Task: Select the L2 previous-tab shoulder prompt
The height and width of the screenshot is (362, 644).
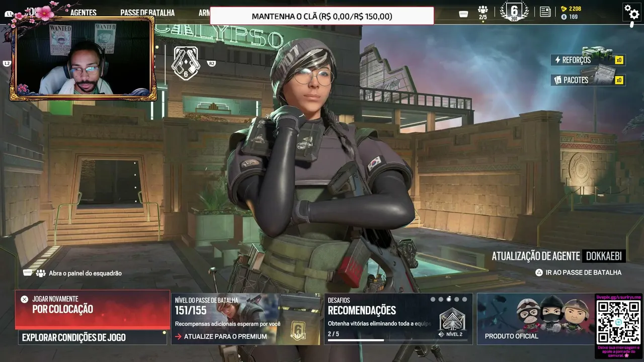Action: pyautogui.click(x=7, y=64)
